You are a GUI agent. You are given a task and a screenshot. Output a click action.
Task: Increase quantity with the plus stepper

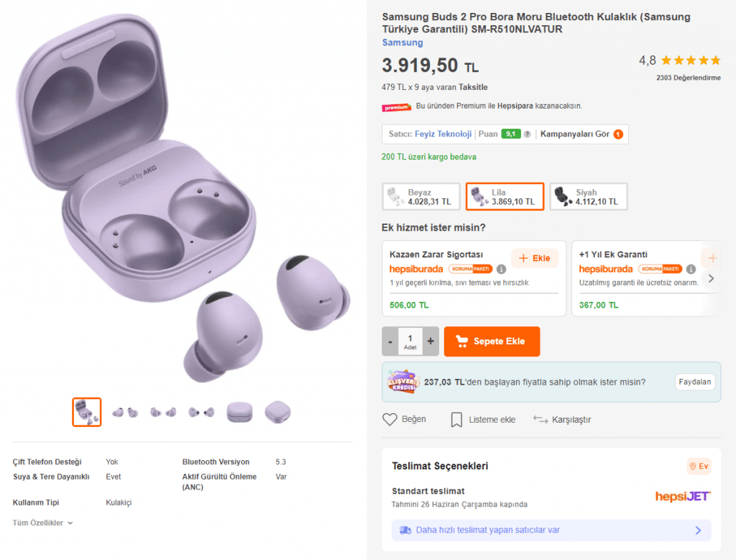click(431, 341)
